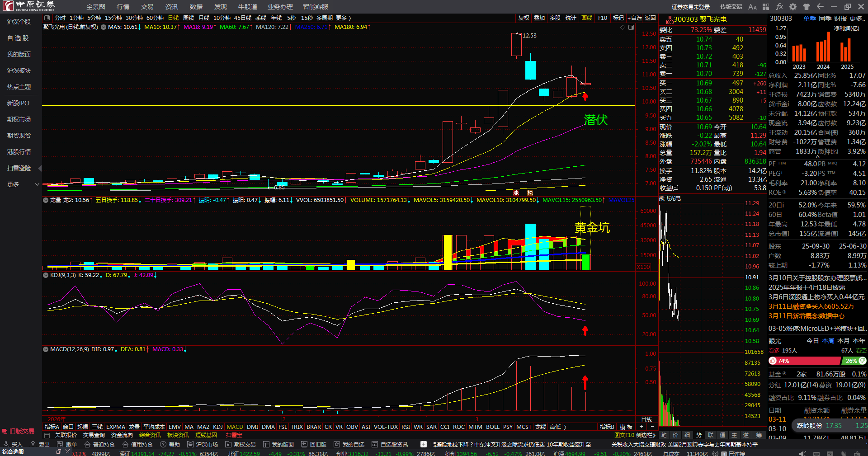The width and height of the screenshot is (868, 456).
Task: Toggle the KDJ indicator panel circle button
Action: [46, 275]
